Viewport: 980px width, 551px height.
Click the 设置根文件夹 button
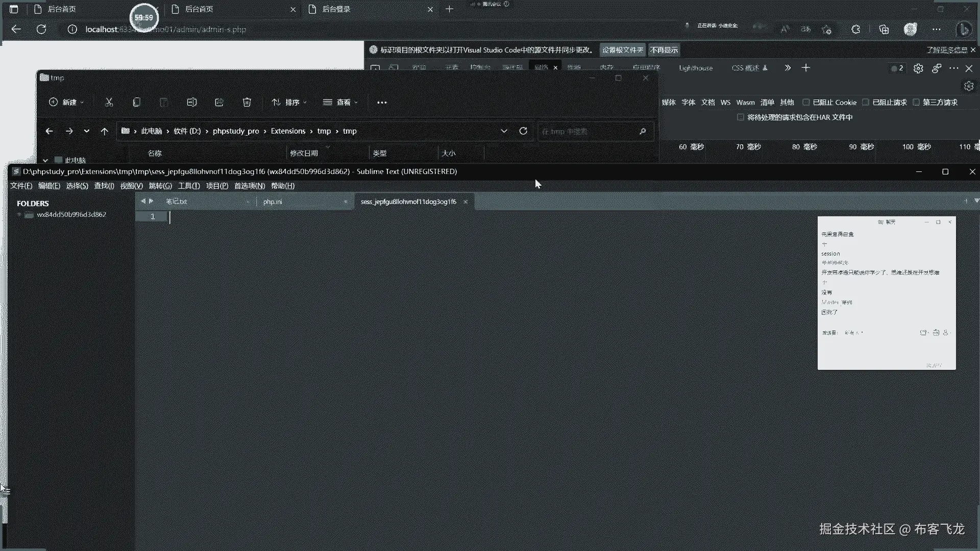pyautogui.click(x=622, y=50)
